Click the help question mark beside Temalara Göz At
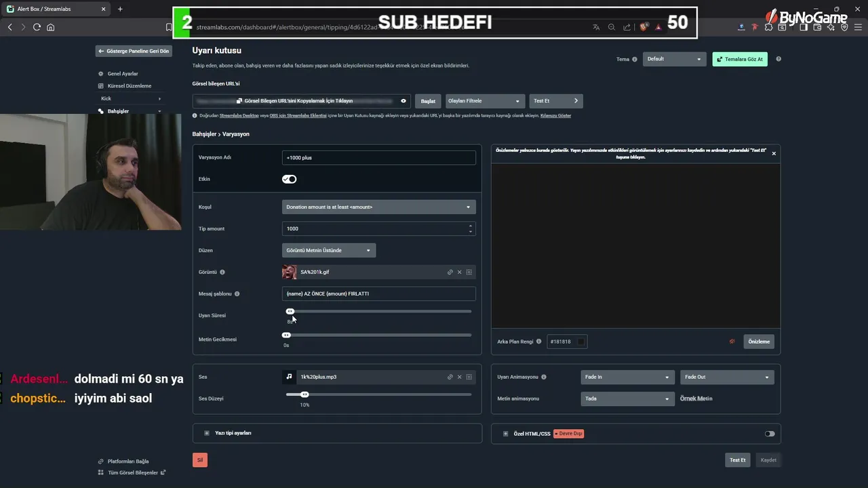Image resolution: width=868 pixels, height=488 pixels. tap(778, 59)
